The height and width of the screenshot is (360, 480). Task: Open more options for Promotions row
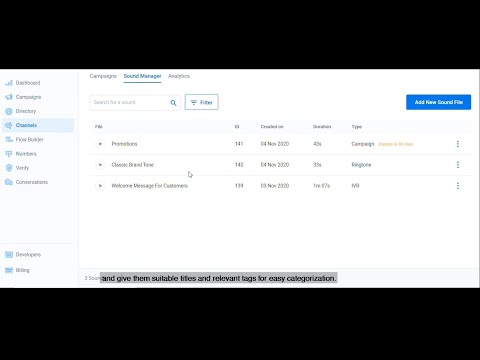pyautogui.click(x=458, y=144)
